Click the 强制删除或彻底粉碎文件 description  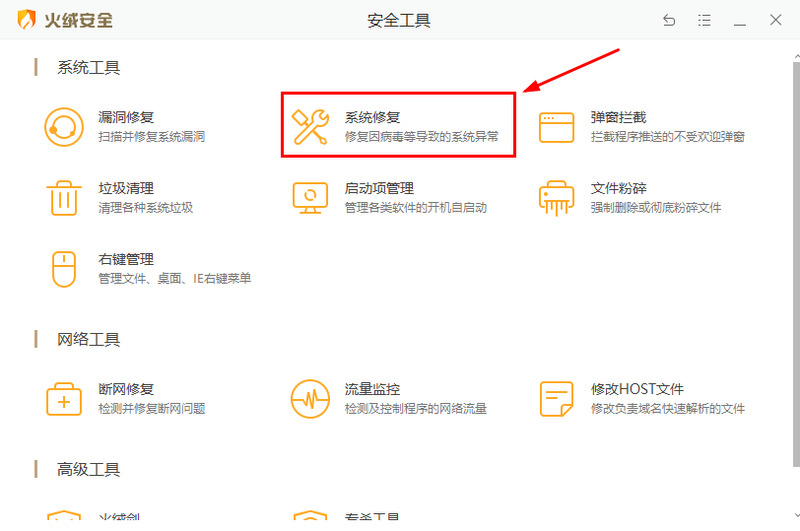(x=655, y=208)
